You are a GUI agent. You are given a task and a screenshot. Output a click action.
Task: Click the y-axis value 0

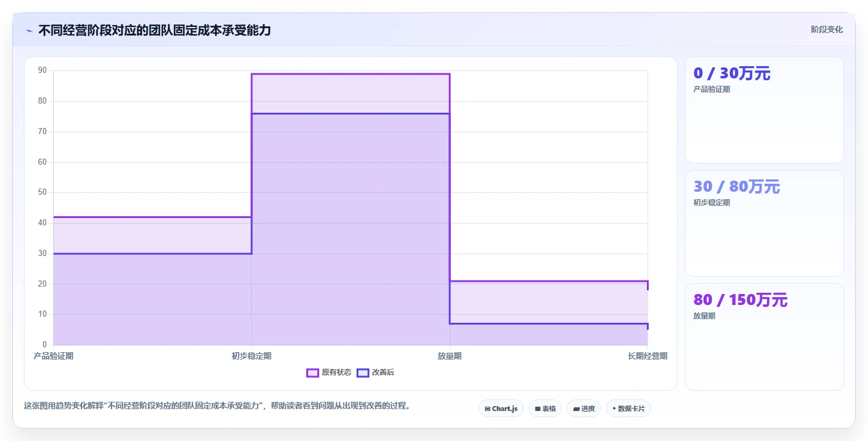(45, 345)
